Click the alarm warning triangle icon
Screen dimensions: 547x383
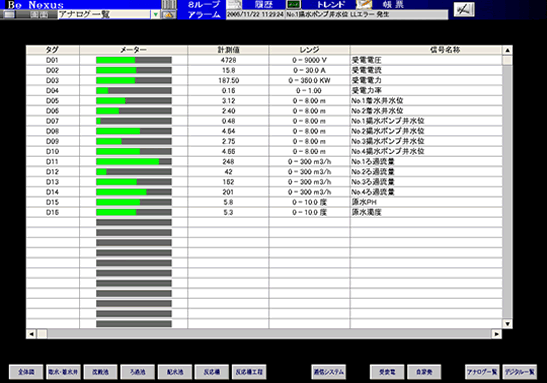[x=169, y=15]
